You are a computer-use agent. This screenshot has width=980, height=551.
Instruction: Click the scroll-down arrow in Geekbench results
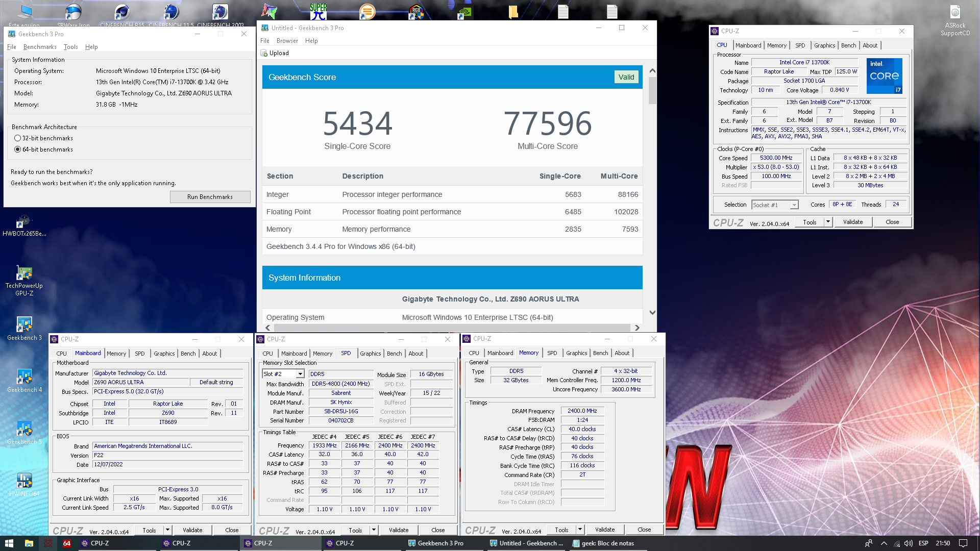[652, 312]
